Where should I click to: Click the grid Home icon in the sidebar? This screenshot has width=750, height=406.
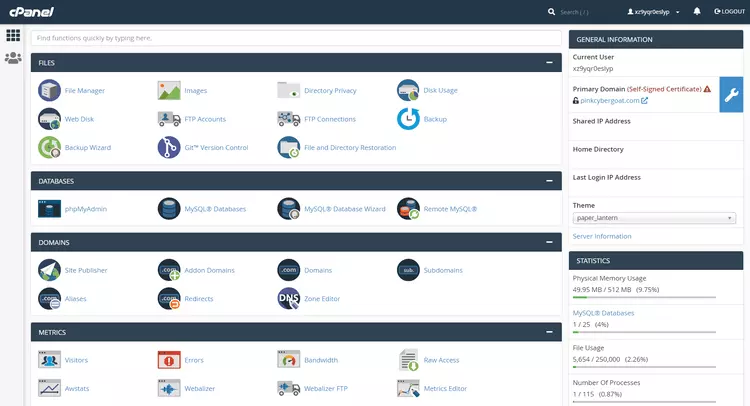(13, 35)
